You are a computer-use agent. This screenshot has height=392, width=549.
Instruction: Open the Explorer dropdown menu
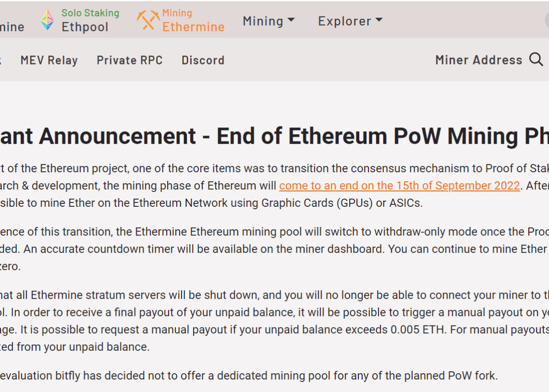pos(349,21)
